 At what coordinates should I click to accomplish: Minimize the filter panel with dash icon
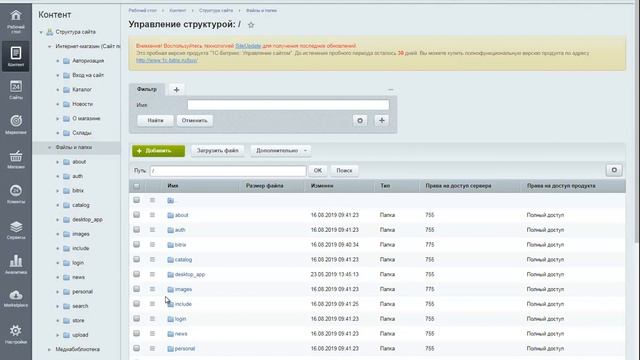391,89
